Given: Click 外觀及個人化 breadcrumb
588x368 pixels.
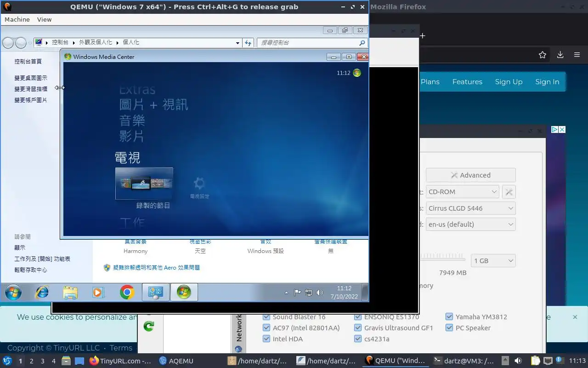Looking at the screenshot, I should (96, 42).
